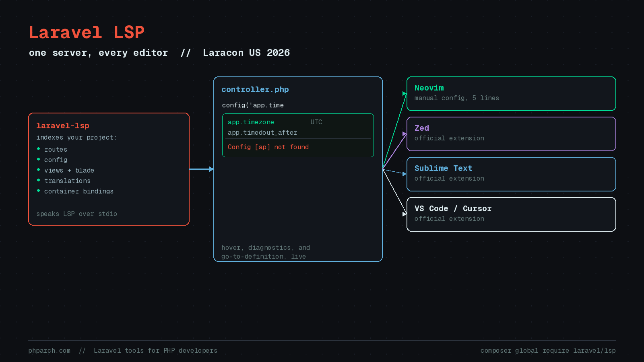Click 'official extension' under Zed

[x=449, y=138]
